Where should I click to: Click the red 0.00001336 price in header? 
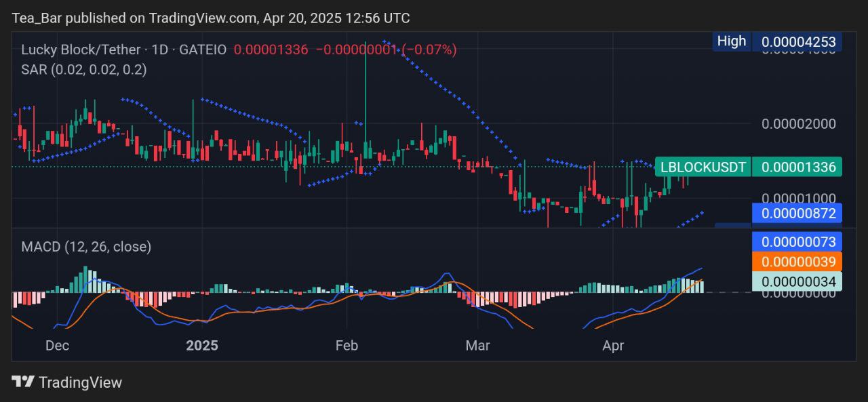pyautogui.click(x=271, y=49)
